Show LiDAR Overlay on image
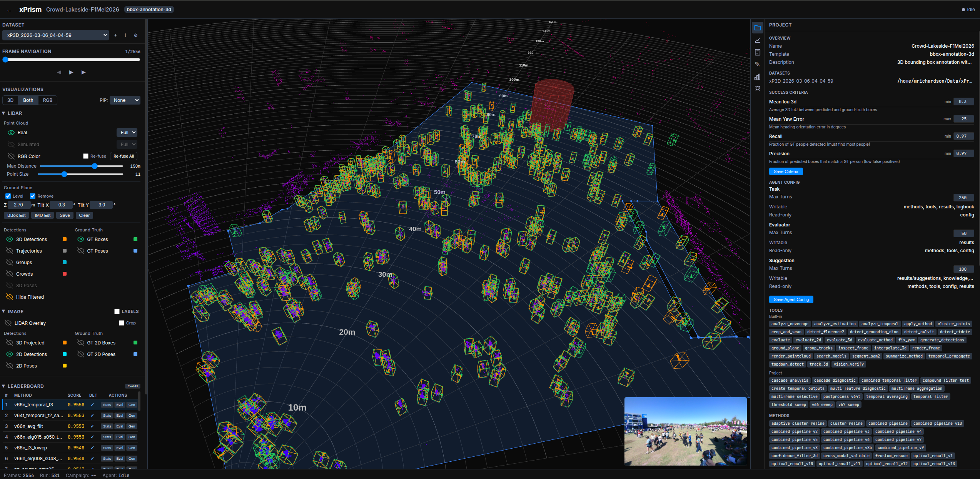 8,323
